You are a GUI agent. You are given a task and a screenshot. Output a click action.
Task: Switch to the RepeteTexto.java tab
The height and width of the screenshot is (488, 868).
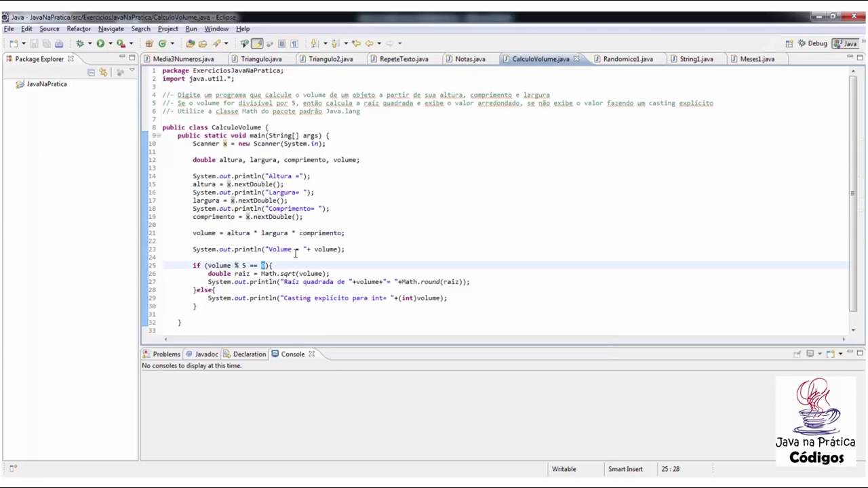coord(400,59)
